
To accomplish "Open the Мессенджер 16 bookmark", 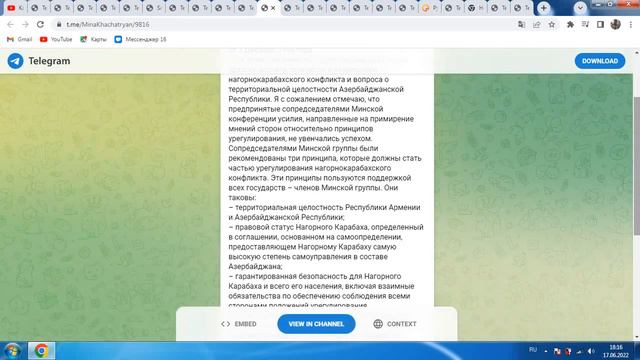I will tap(140, 39).
